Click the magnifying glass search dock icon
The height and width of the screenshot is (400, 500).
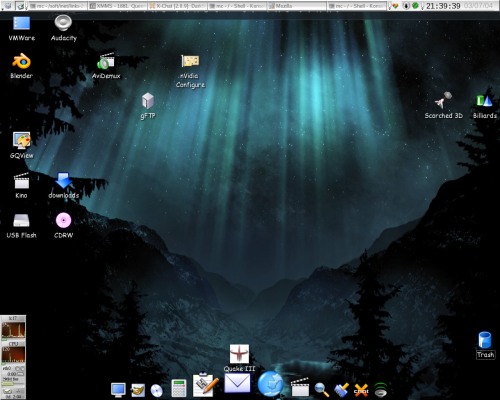[x=322, y=390]
